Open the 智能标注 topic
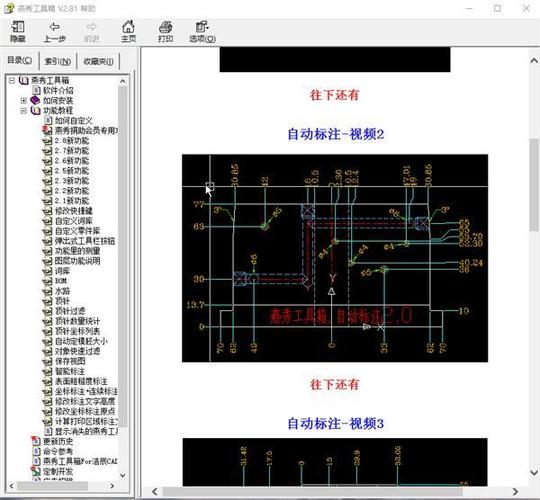Screen dimensions: 540x500 (x=70, y=371)
